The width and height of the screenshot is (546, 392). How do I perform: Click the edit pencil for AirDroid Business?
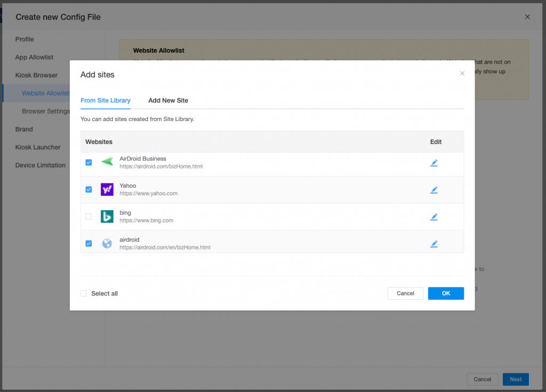pyautogui.click(x=434, y=163)
